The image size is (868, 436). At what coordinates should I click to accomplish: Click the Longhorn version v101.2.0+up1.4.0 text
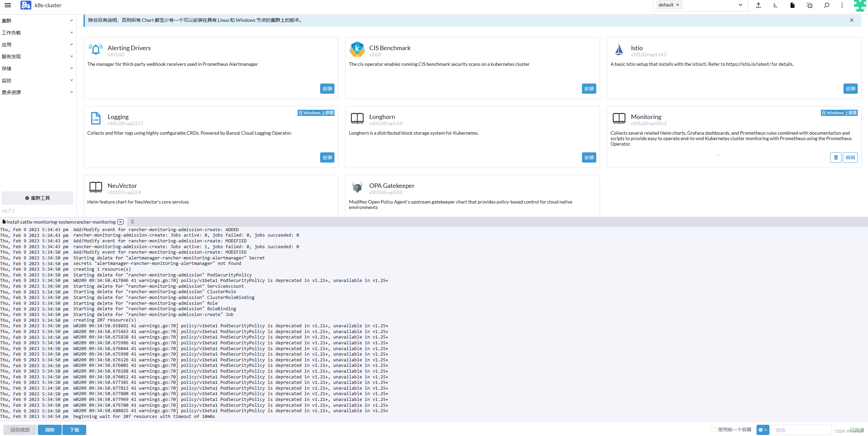(386, 124)
